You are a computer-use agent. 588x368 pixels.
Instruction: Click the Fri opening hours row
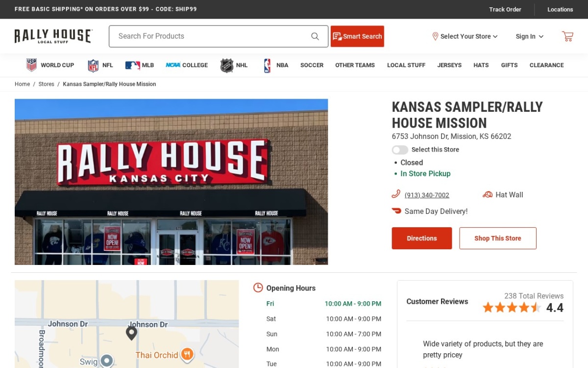pyautogui.click(x=323, y=304)
